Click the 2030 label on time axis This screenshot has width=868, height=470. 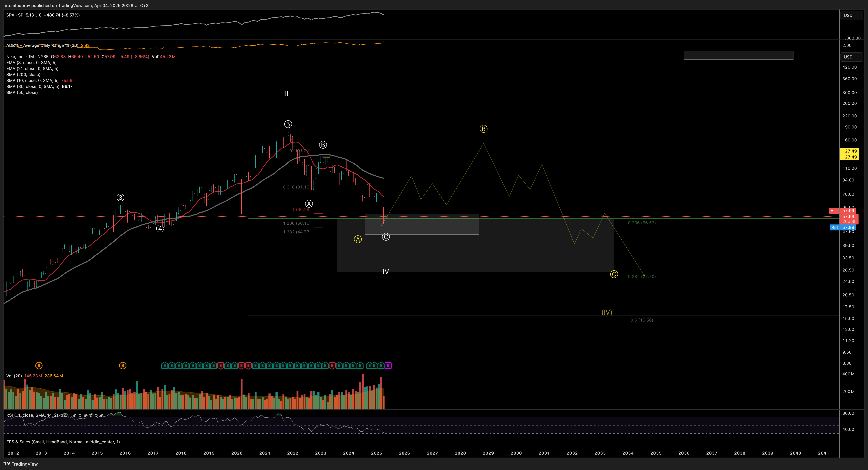516,453
